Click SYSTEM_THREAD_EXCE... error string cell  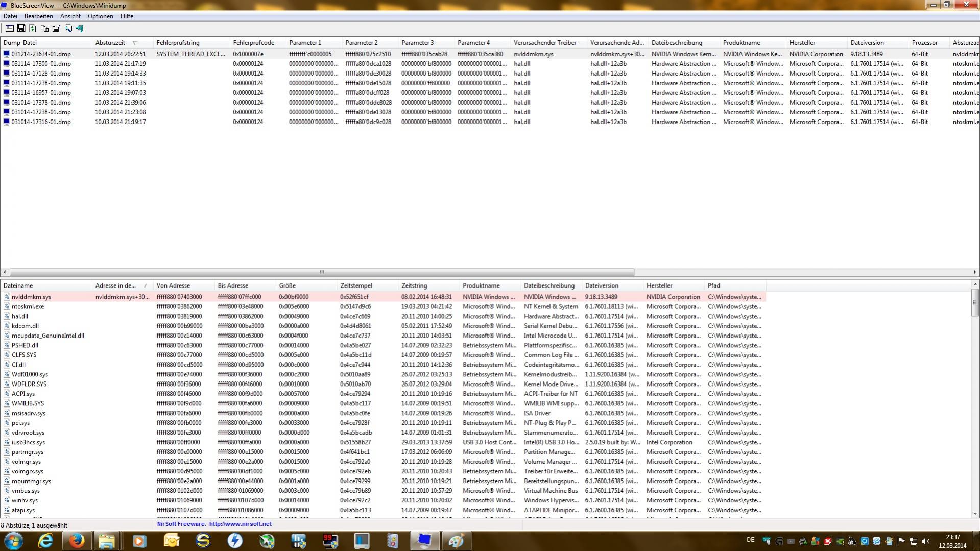click(190, 54)
